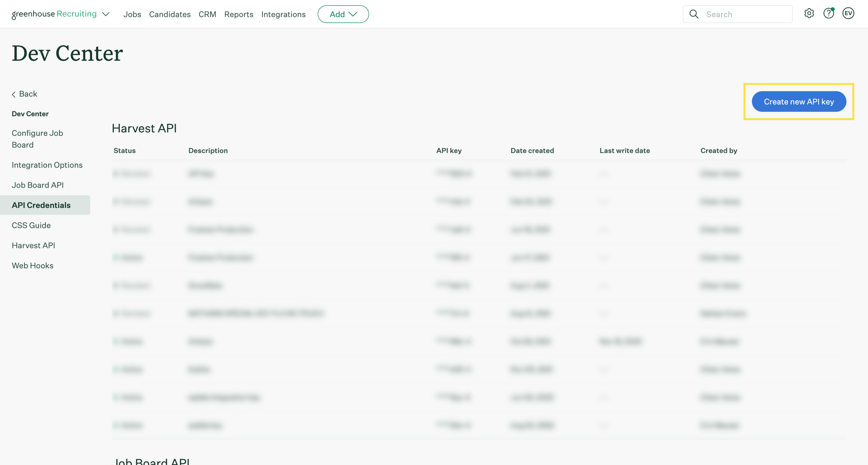The image size is (868, 465).
Task: Open the Add dropdown button
Action: pos(343,14)
